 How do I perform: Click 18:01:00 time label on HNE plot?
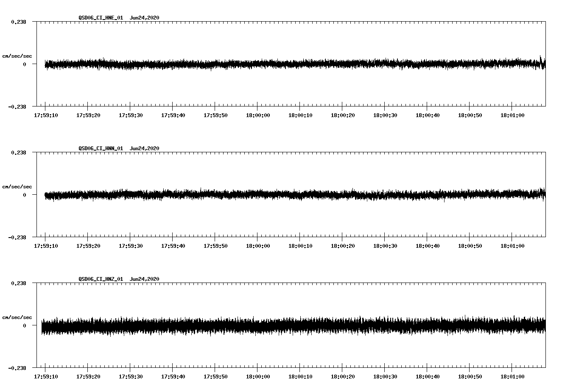(x=512, y=115)
